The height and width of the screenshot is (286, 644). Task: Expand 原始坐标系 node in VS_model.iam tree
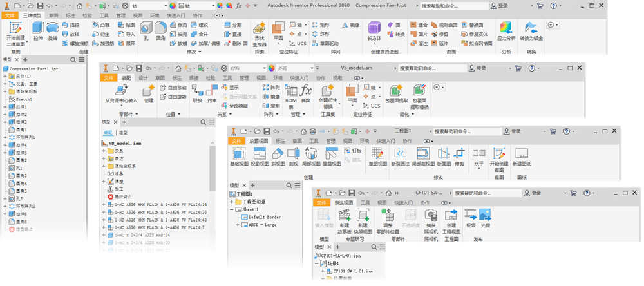coord(104,166)
